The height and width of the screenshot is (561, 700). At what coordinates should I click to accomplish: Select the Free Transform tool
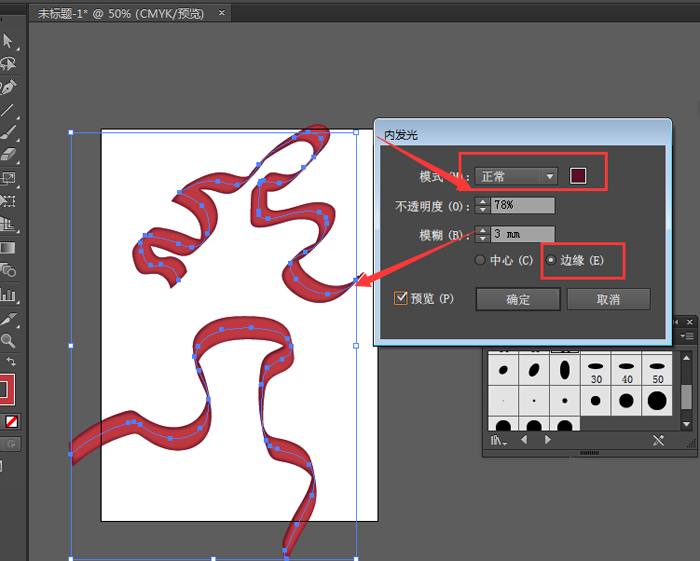(8, 201)
